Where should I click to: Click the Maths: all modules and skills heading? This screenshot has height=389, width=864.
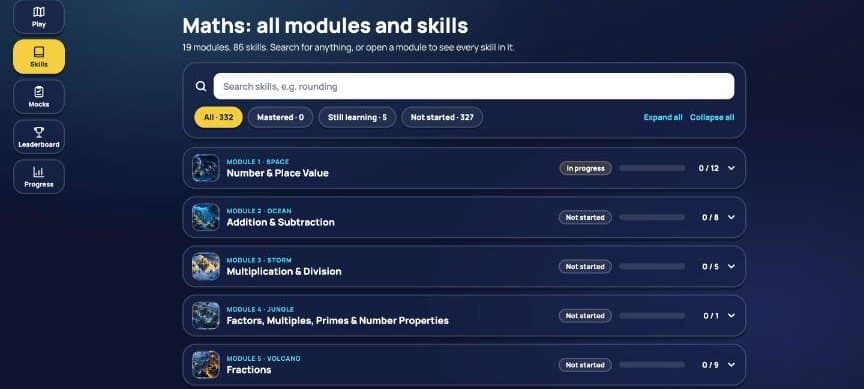point(325,25)
